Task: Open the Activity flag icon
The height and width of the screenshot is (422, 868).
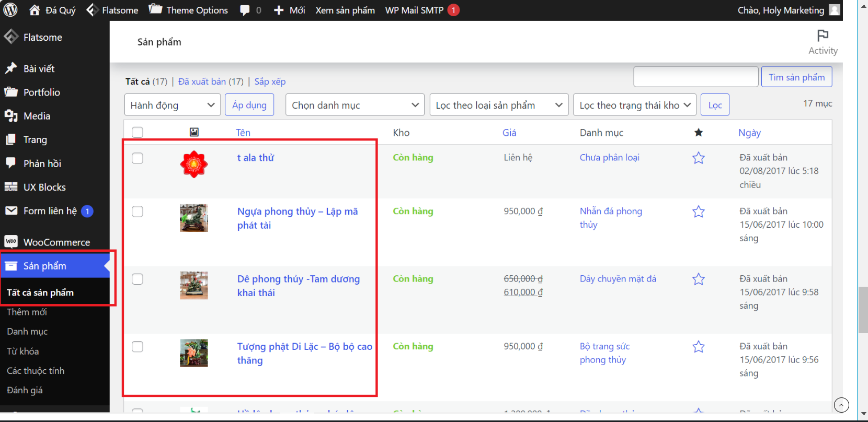Action: pos(823,36)
